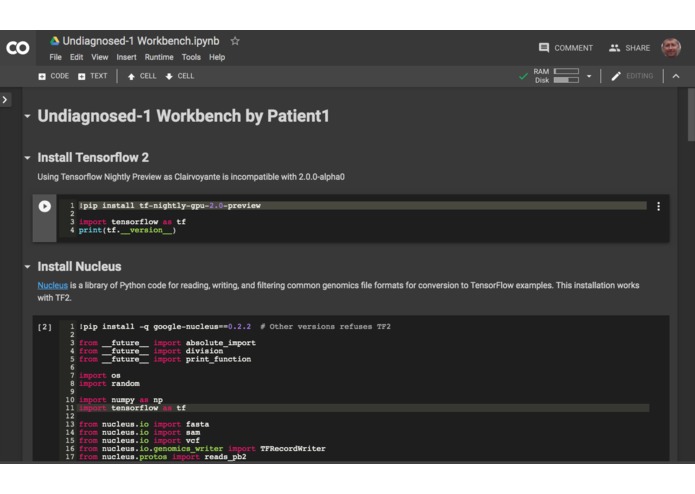Open the Runtime menu
Screen dimensions: 695x494
159,57
